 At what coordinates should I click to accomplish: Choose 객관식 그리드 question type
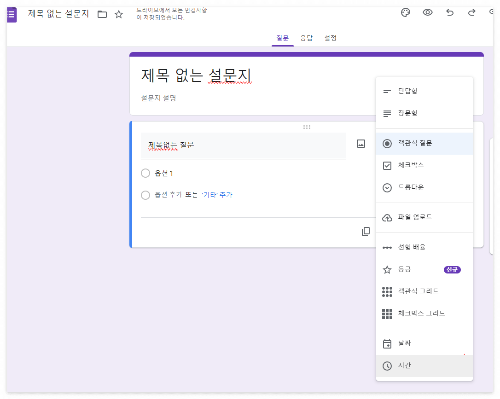pos(424,292)
